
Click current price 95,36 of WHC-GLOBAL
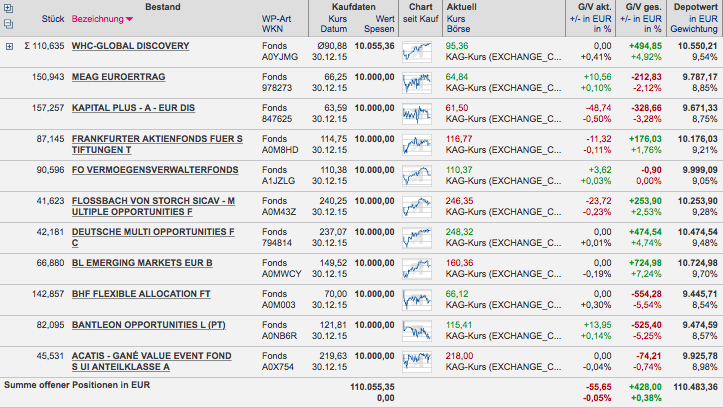(456, 46)
